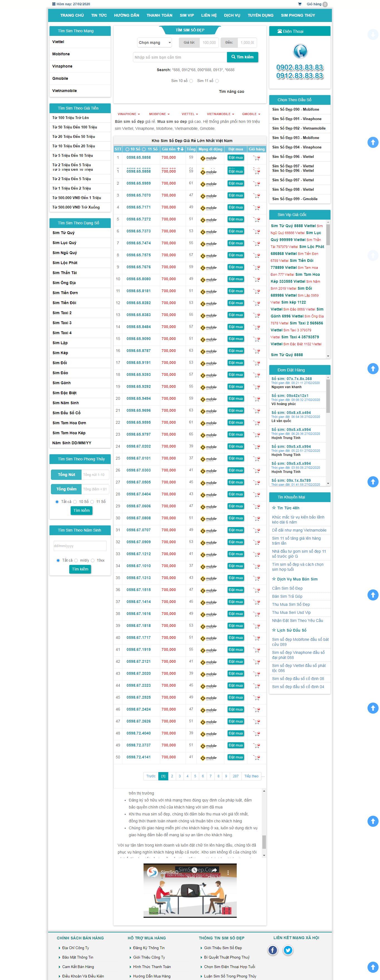Select 11 Số radio in table header

tap(144, 149)
